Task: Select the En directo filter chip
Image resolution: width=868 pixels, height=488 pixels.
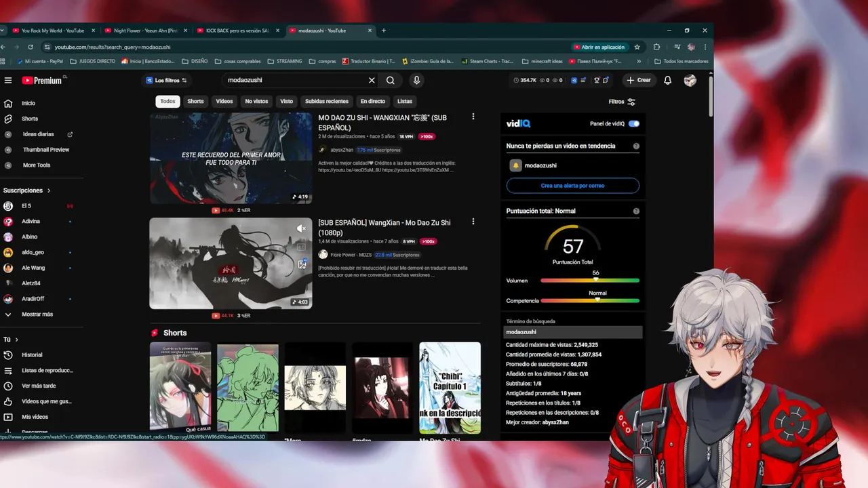Action: click(372, 101)
